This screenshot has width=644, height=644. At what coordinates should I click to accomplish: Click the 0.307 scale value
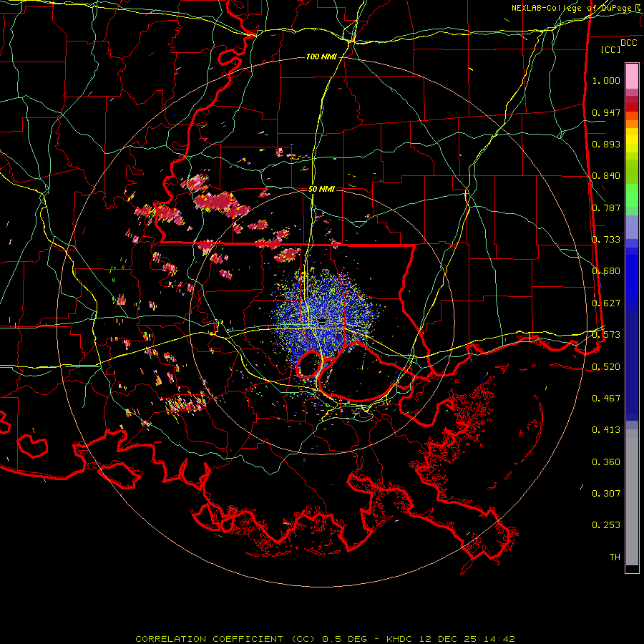(606, 494)
